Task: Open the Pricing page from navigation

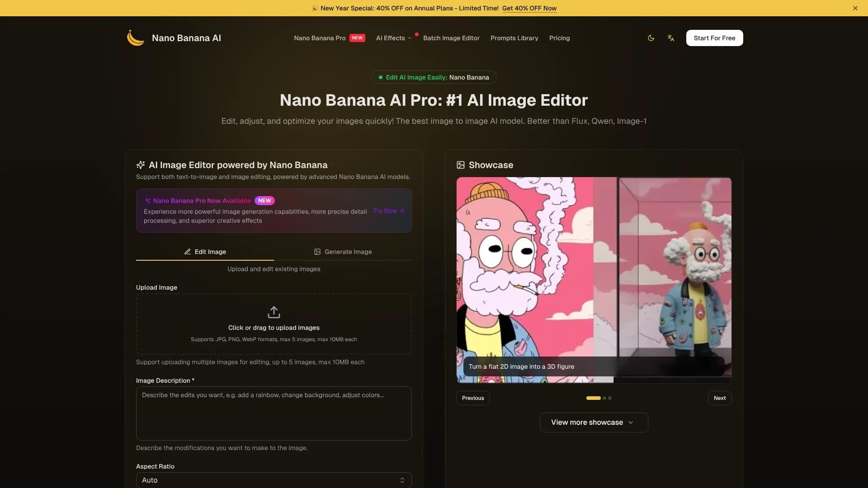Action: pos(559,38)
